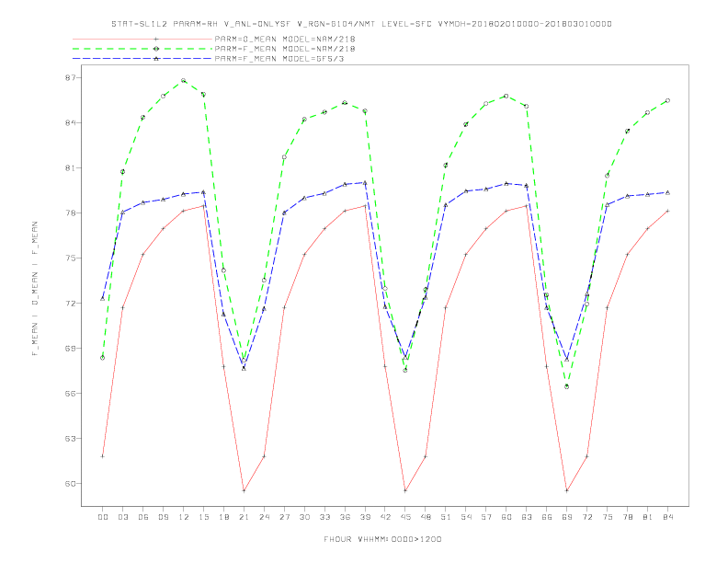This screenshot has width=728, height=563.
Task: Click x-axis tick label 18
Action: pyautogui.click(x=223, y=517)
